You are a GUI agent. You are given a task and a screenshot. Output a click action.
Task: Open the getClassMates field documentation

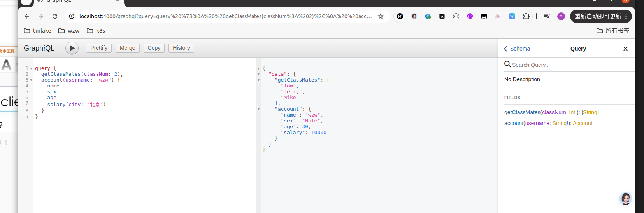point(522,112)
